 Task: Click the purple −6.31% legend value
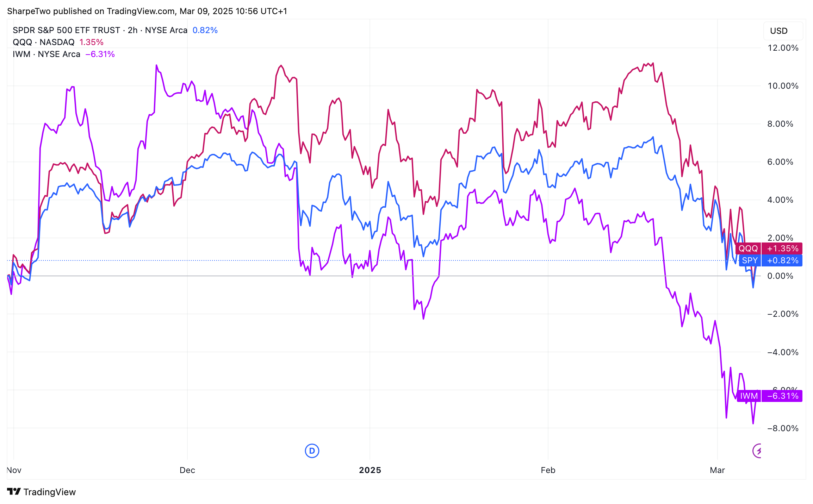coord(100,54)
